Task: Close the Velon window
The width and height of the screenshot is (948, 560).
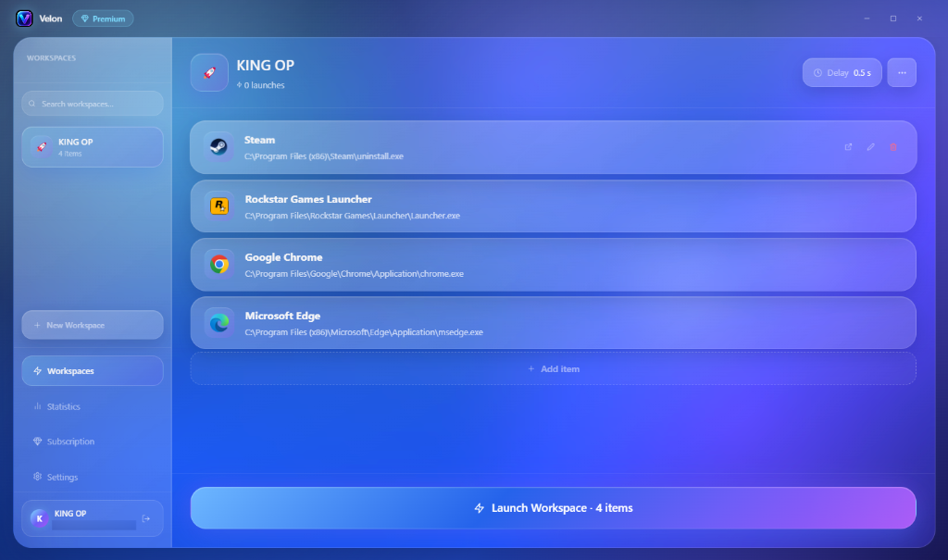Action: (919, 19)
